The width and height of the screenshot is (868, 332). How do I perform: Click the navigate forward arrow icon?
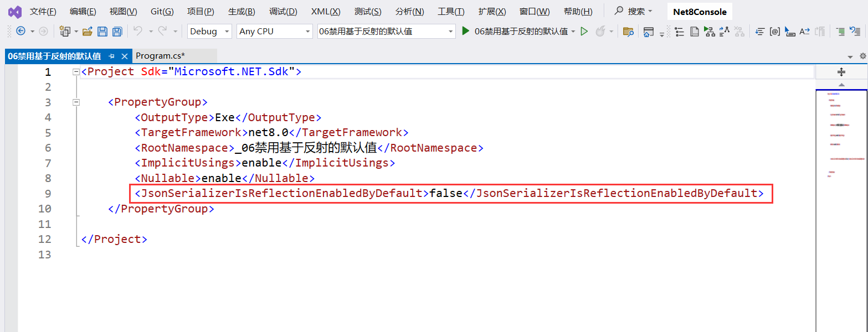pyautogui.click(x=43, y=32)
